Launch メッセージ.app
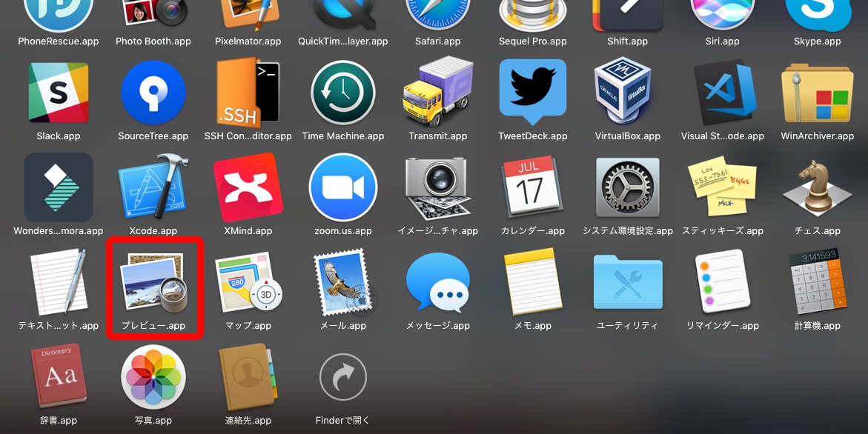868x434 pixels. pyautogui.click(x=438, y=282)
